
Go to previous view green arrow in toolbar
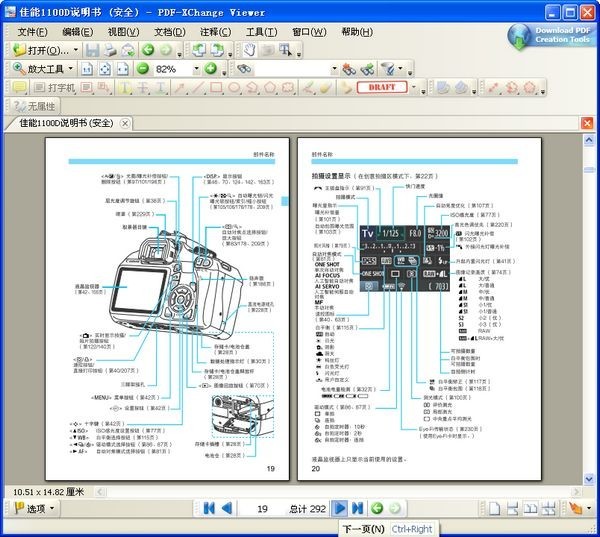click(x=148, y=50)
